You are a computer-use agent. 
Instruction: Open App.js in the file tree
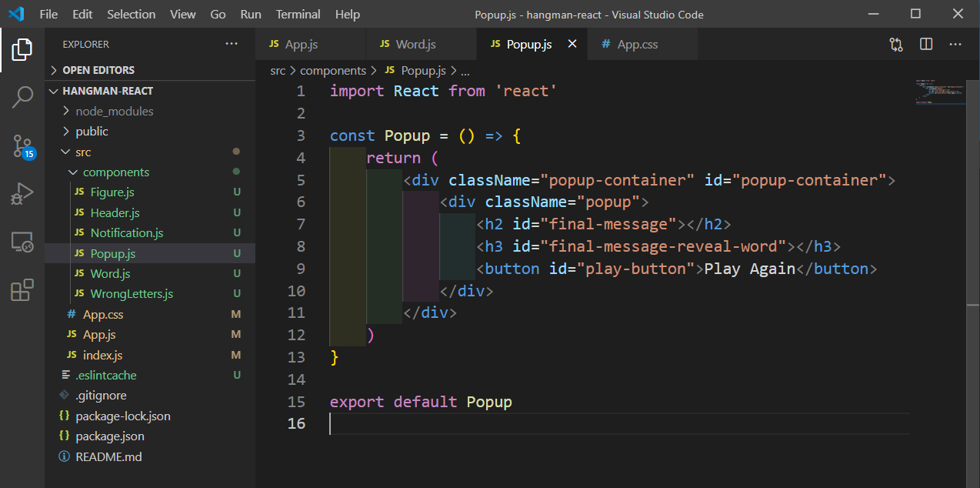click(150, 335)
